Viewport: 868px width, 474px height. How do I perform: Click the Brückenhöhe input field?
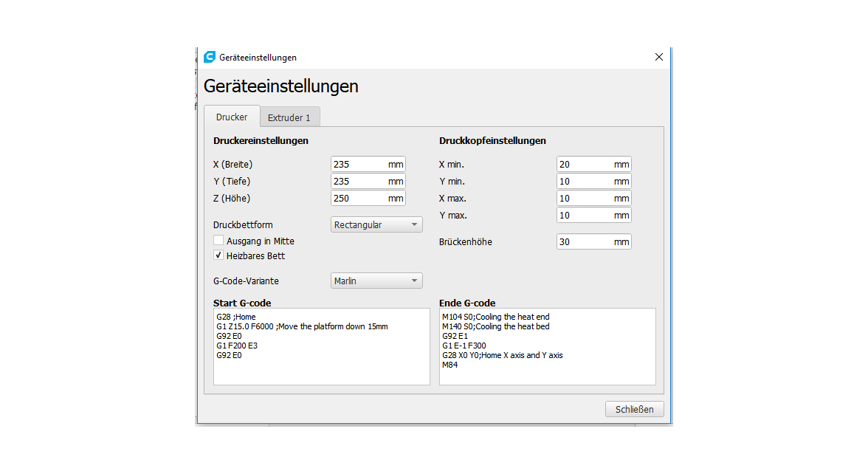(x=585, y=242)
